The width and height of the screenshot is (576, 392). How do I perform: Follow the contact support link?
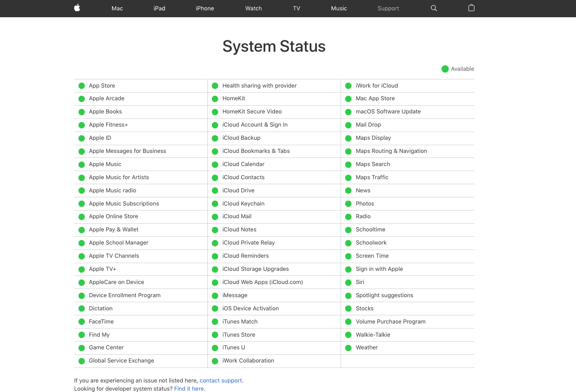coord(221,381)
